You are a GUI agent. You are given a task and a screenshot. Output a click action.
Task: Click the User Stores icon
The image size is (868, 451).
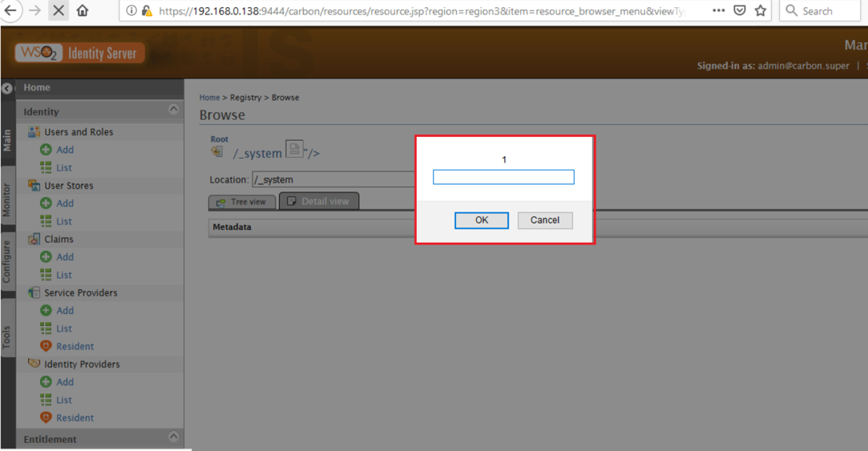point(34,185)
